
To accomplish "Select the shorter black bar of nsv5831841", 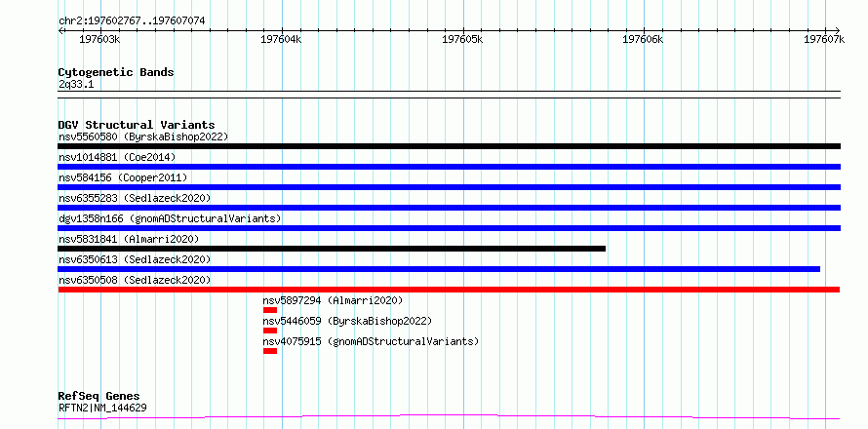I will click(332, 249).
